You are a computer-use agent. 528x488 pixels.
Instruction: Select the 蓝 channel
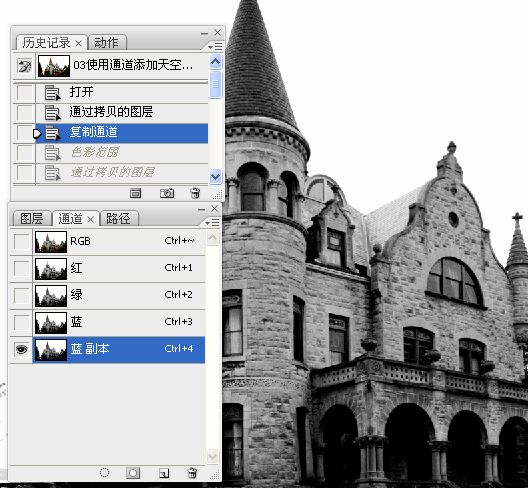[119, 322]
